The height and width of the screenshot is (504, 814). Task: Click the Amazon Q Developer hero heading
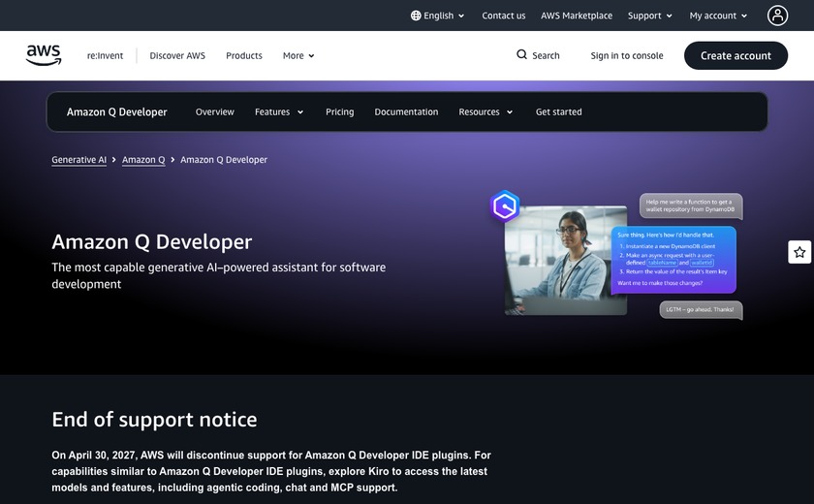151,242
